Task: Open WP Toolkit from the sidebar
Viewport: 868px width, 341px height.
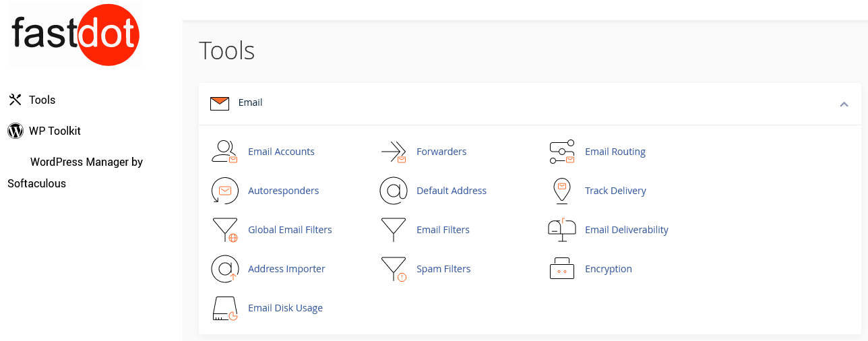Action: tap(55, 131)
